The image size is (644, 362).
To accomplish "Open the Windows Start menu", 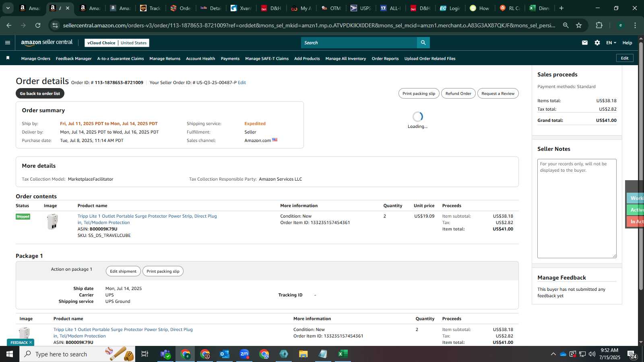I will (10, 354).
